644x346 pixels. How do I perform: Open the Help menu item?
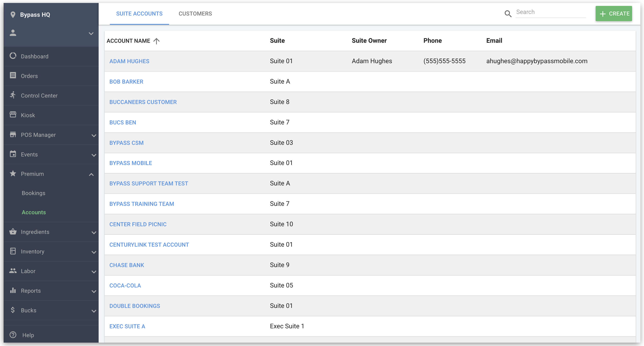[51, 335]
